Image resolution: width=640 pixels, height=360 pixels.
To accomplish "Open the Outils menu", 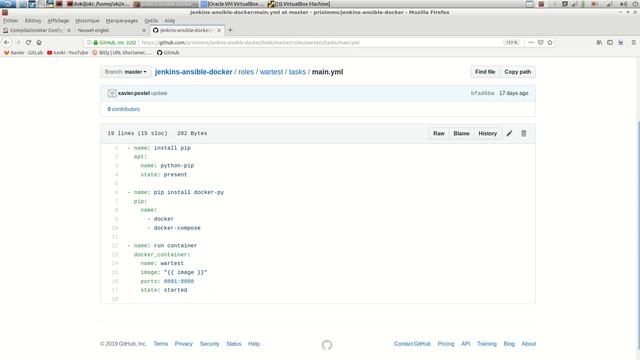I will point(151,20).
